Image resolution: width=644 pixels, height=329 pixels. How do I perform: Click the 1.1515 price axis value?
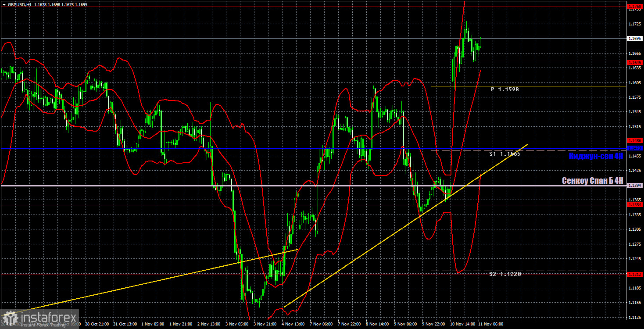[x=635, y=127]
